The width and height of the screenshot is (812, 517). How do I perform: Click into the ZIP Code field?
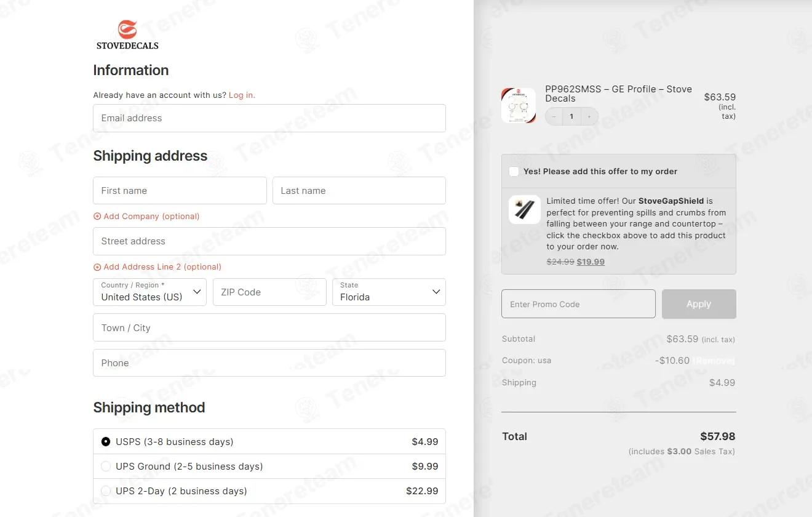tap(269, 292)
